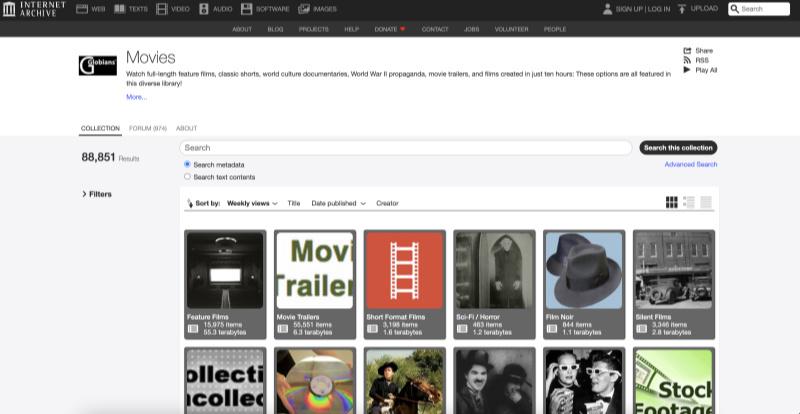The height and width of the screenshot is (414, 800).
Task: Sort results by Title
Action: tap(294, 203)
